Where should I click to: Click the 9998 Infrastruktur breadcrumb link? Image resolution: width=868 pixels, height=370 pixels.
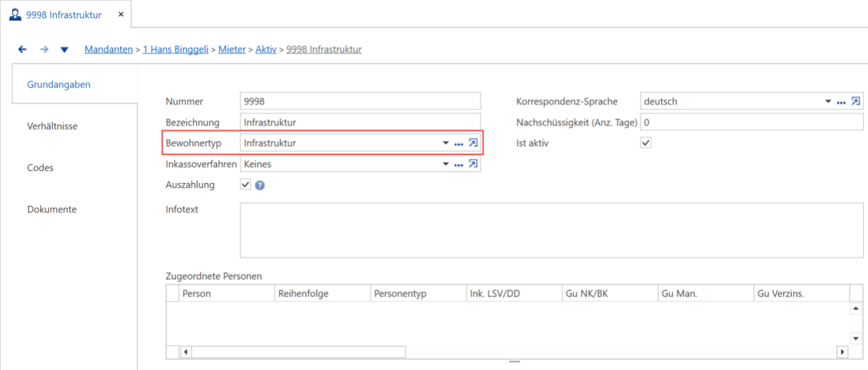[x=324, y=49]
